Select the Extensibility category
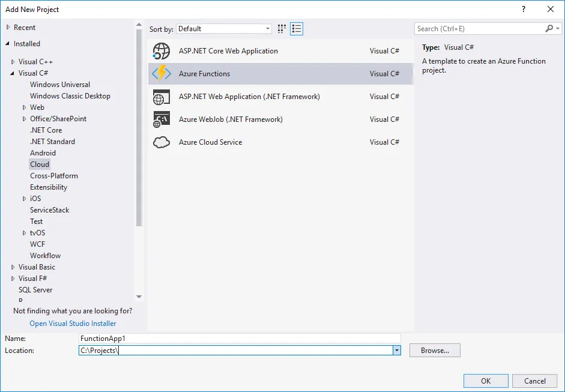The height and width of the screenshot is (392, 565). 48,187
